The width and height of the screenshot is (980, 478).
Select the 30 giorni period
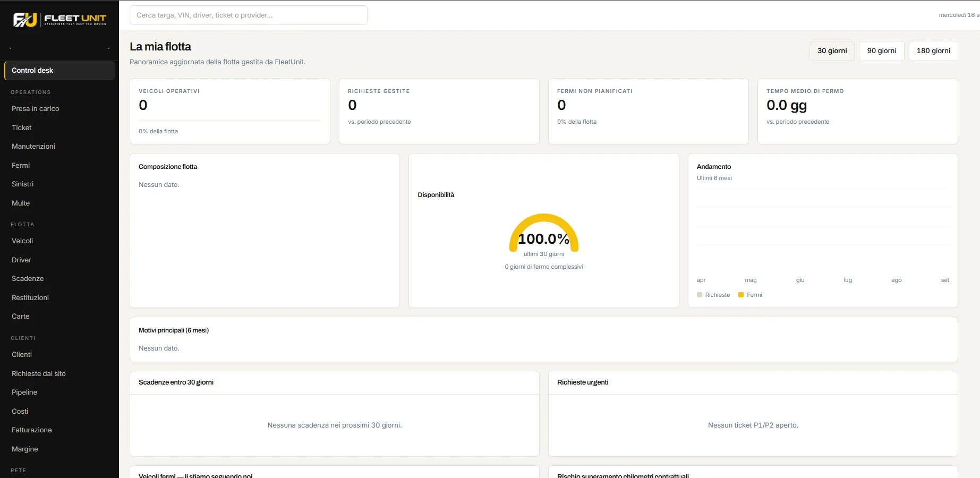[x=832, y=51]
